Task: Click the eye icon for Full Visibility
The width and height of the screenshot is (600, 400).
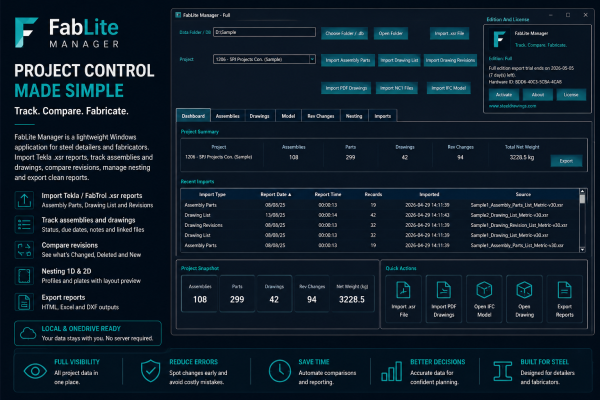Action: [x=35, y=371]
